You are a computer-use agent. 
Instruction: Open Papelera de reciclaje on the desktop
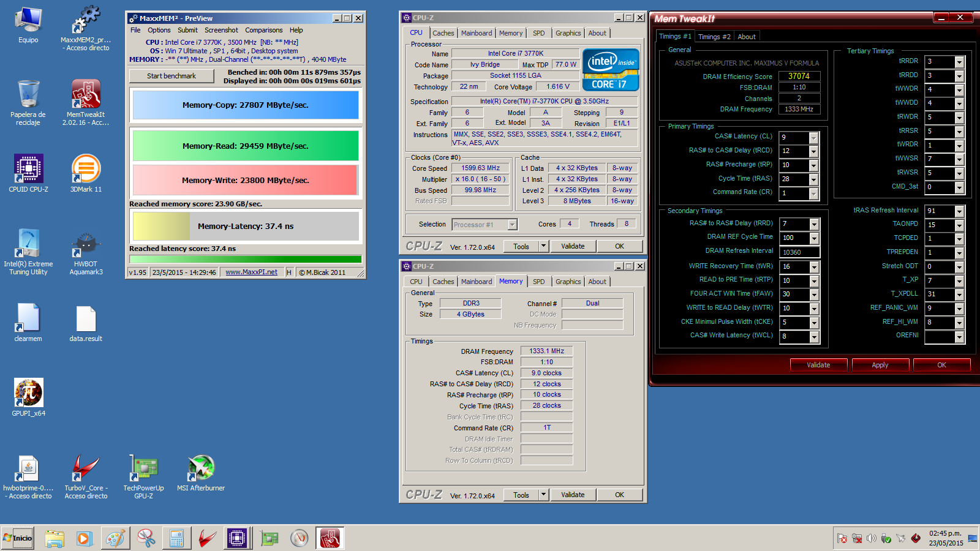coord(28,102)
